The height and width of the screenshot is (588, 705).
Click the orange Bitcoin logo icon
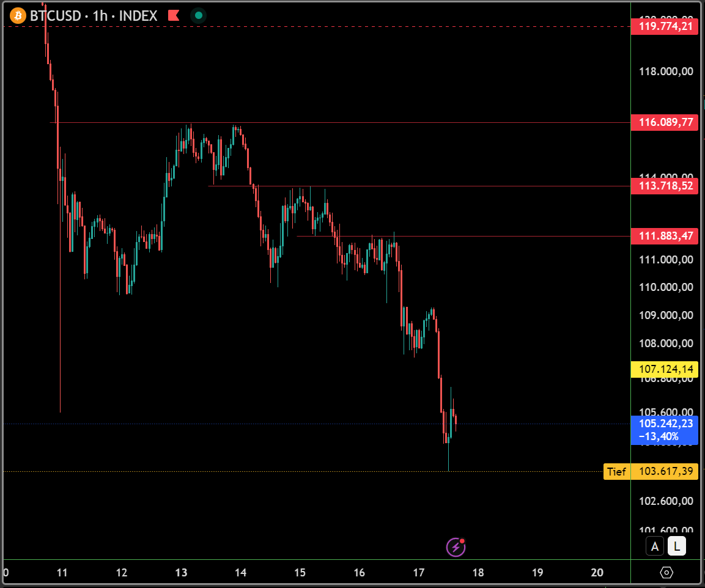18,15
